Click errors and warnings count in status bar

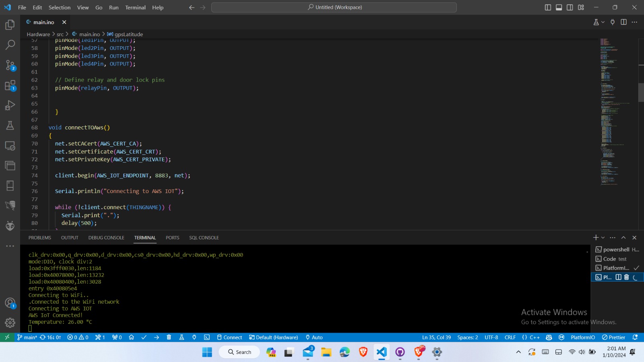tap(78, 337)
